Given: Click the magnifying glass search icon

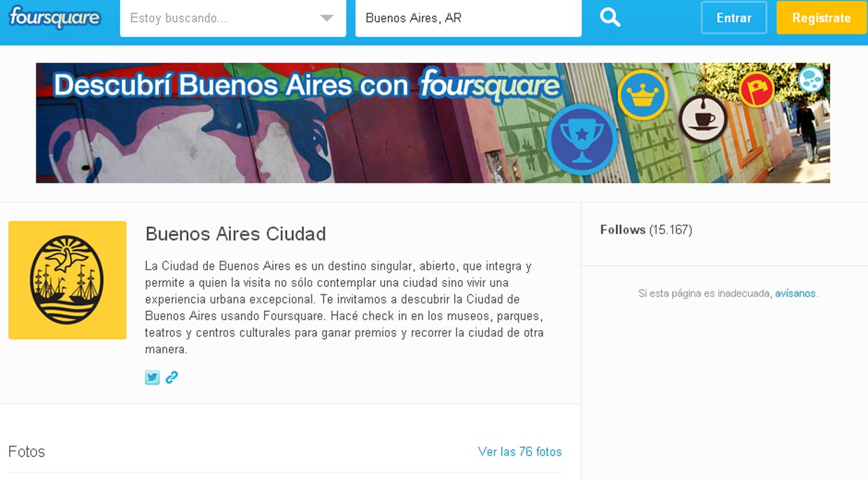Looking at the screenshot, I should (610, 18).
